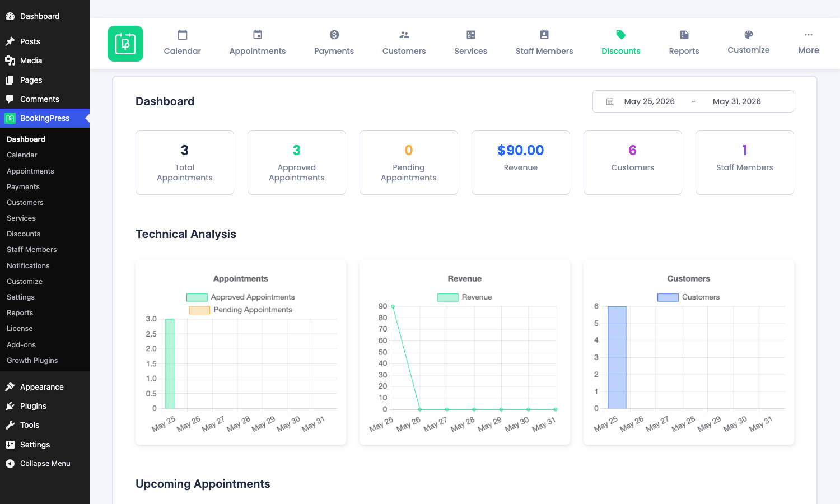This screenshot has width=840, height=504.
Task: Click the 6 Customers summary card
Action: (x=633, y=162)
